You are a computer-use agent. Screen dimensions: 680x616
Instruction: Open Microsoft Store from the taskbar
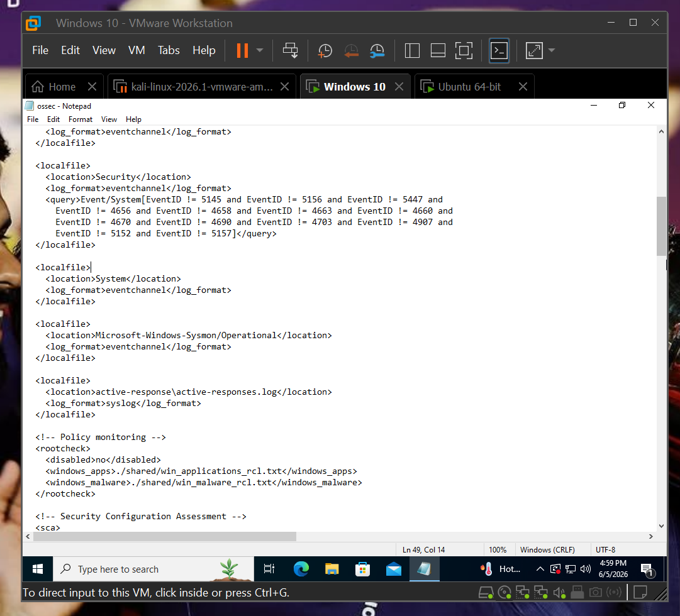point(362,569)
